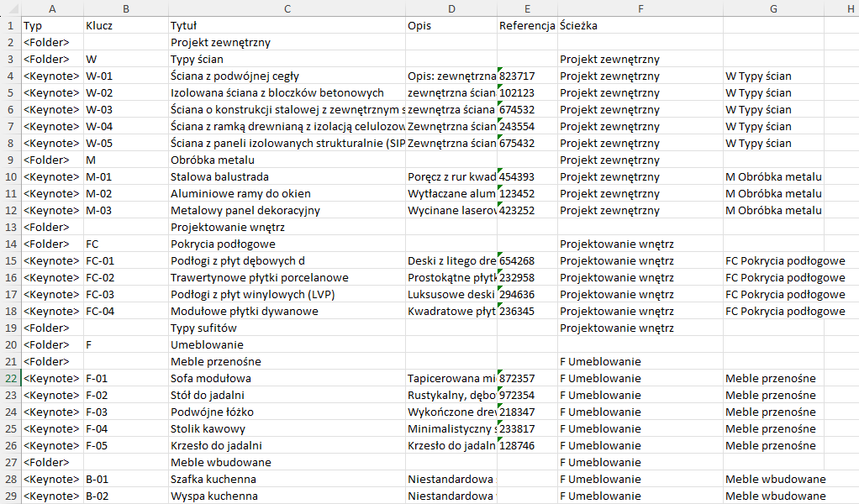Image resolution: width=859 pixels, height=504 pixels.
Task: Select the Typ header cell A1
Action: click(x=51, y=25)
